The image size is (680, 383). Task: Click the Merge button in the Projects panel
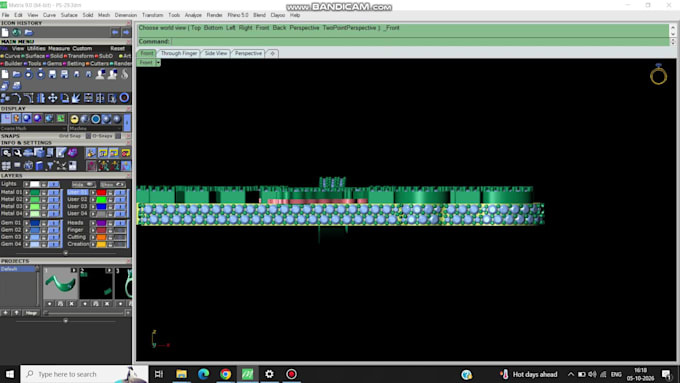point(31,313)
